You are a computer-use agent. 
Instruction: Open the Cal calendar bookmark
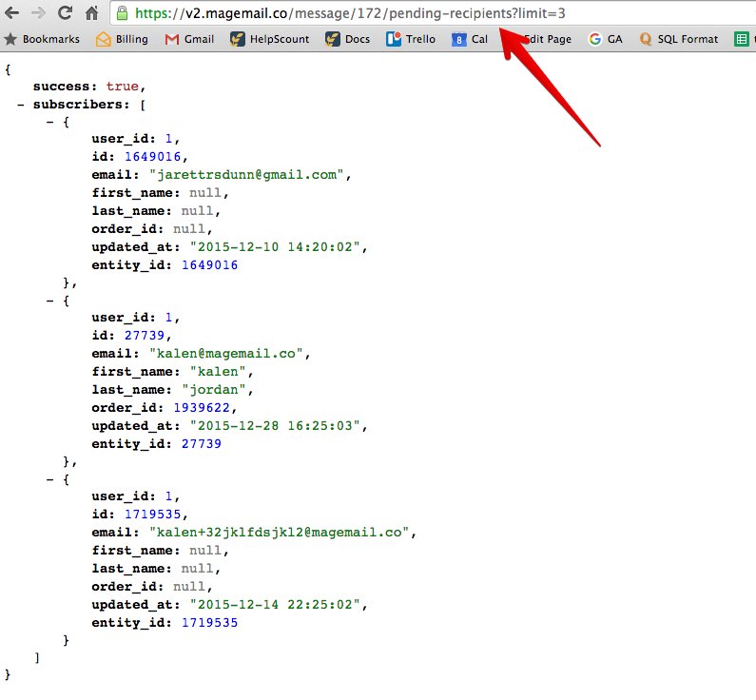[470, 39]
